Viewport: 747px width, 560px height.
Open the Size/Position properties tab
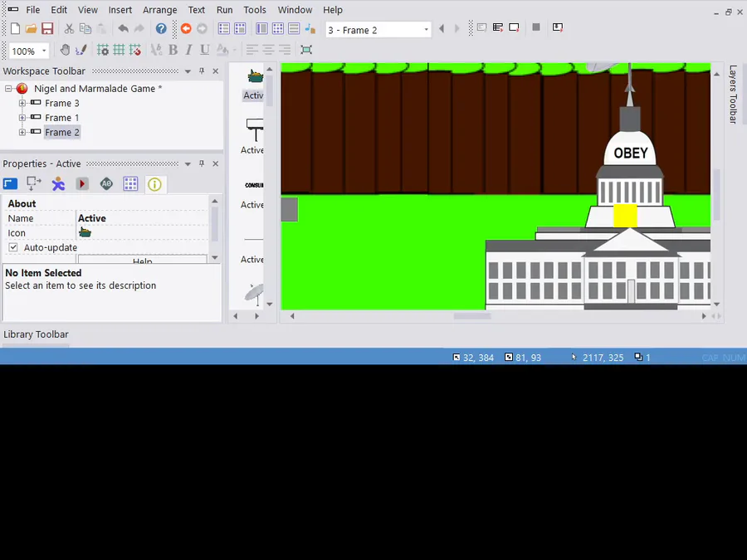pyautogui.click(x=34, y=184)
